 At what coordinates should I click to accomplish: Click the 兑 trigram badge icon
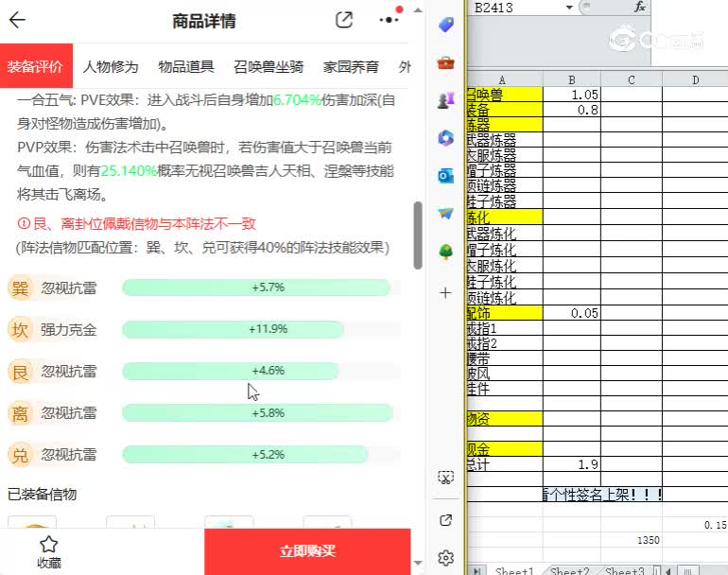click(20, 455)
